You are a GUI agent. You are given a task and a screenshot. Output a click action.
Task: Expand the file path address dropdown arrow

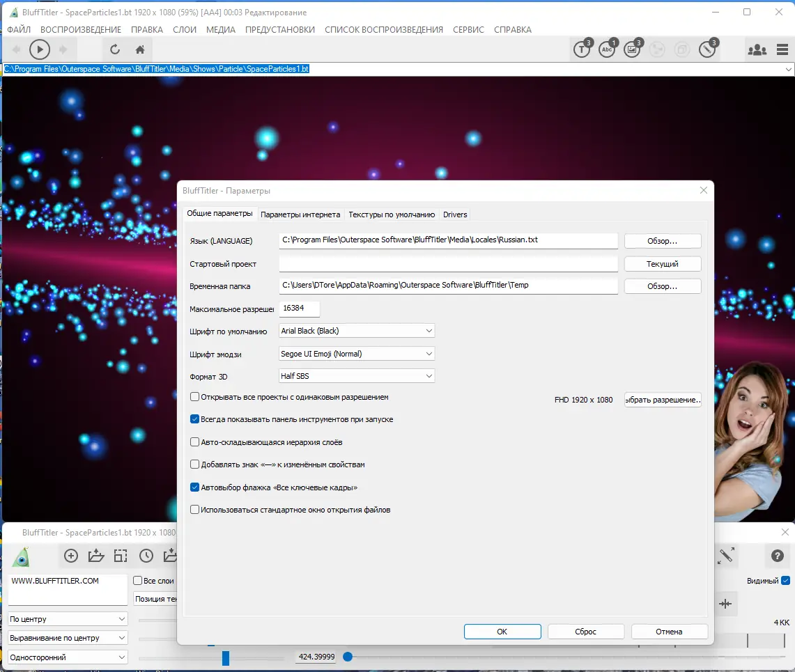[789, 70]
